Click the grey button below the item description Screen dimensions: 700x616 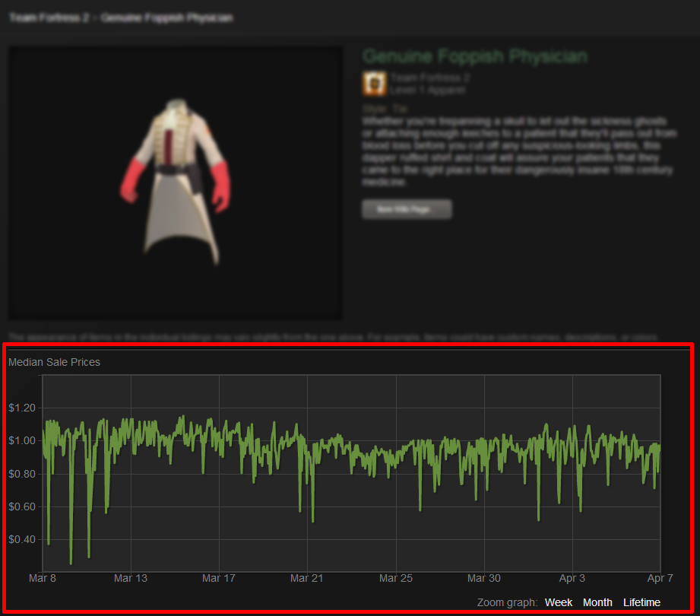407,209
